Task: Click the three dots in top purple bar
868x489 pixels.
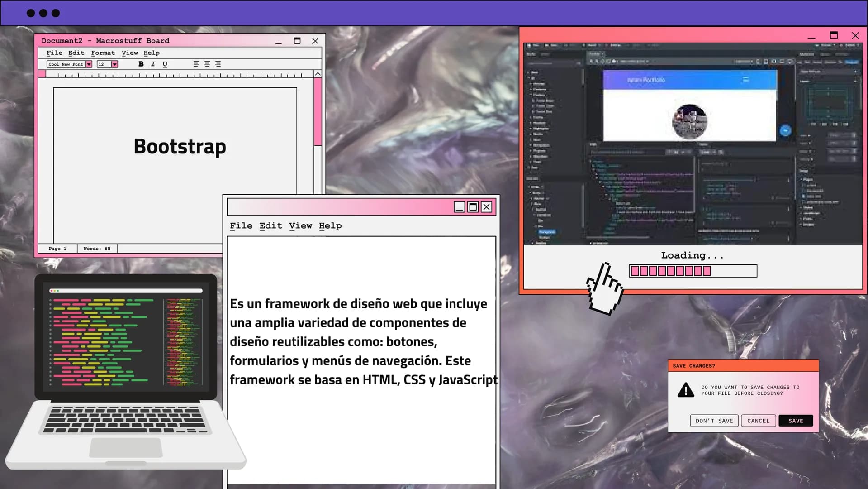Action: [43, 13]
